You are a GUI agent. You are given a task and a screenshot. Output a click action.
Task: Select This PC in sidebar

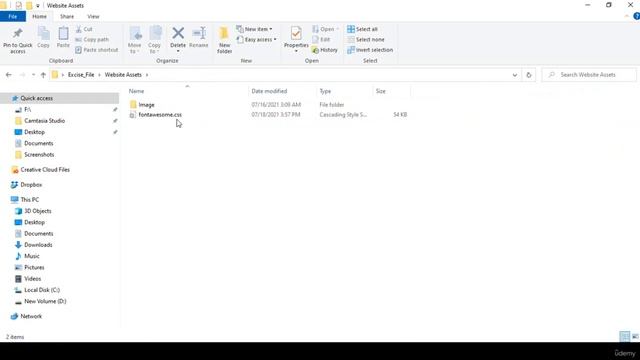[29, 200]
